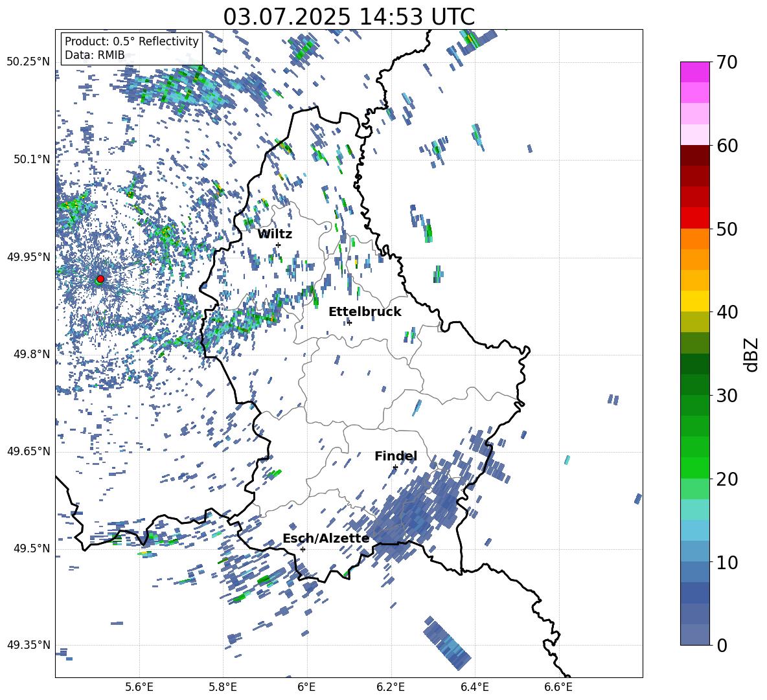Viewport: 767px width, 700px height.
Task: Click the 49.35°N latitude label
Action: [x=29, y=645]
